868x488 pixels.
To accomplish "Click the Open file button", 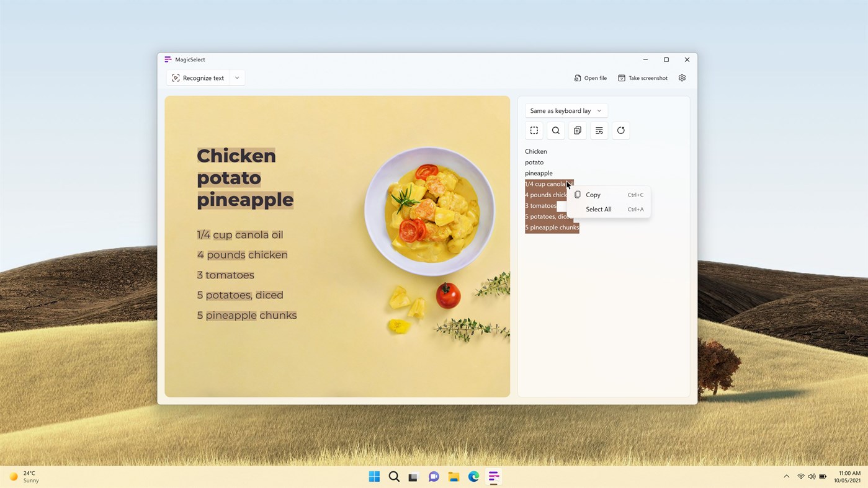I will pos(589,78).
